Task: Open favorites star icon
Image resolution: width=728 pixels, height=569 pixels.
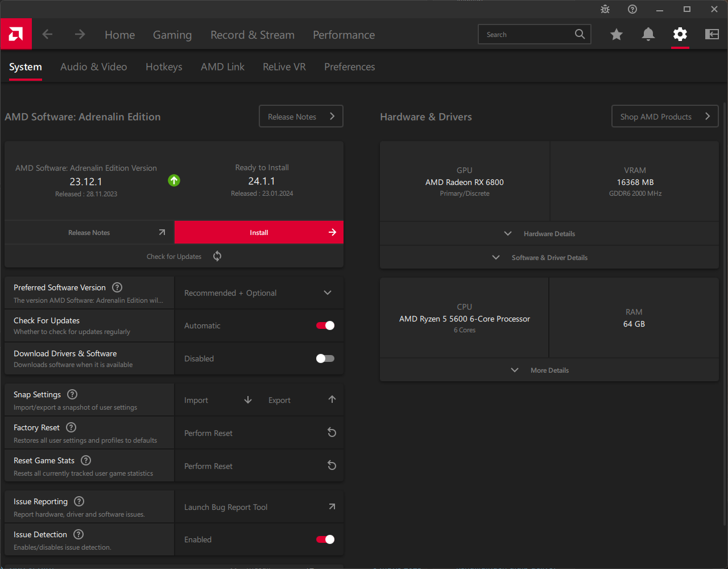Action: pos(617,35)
